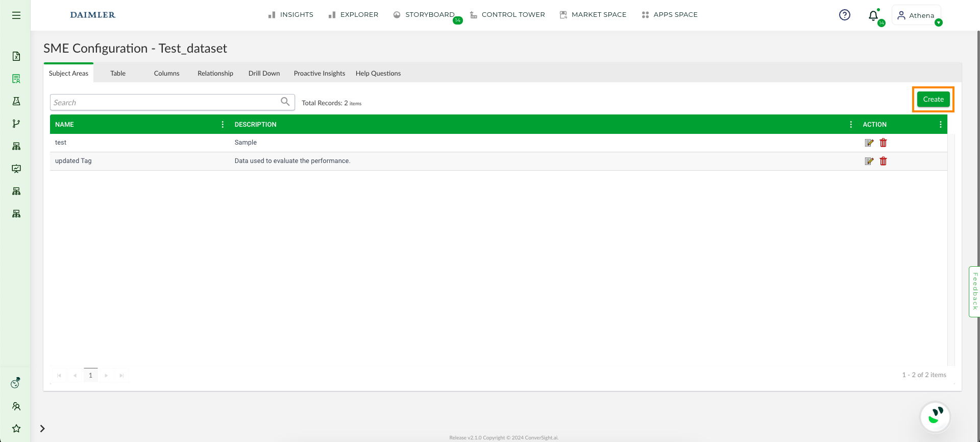Click the first hierarchy sidebar icon
Image resolution: width=980 pixels, height=442 pixels.
click(x=16, y=146)
